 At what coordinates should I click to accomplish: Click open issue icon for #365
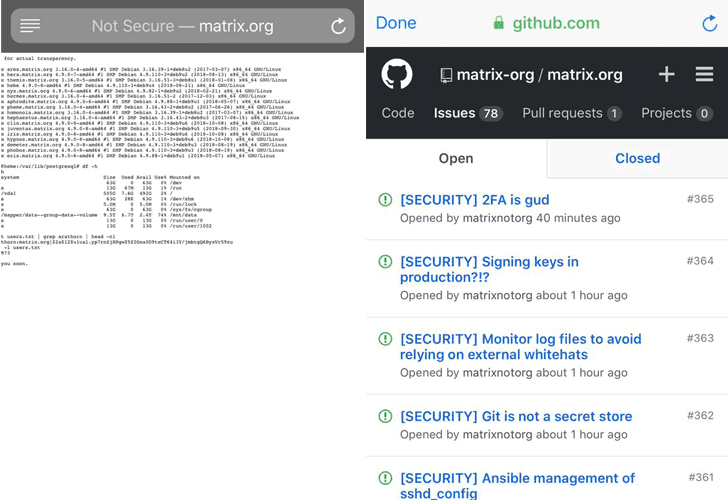(x=385, y=200)
